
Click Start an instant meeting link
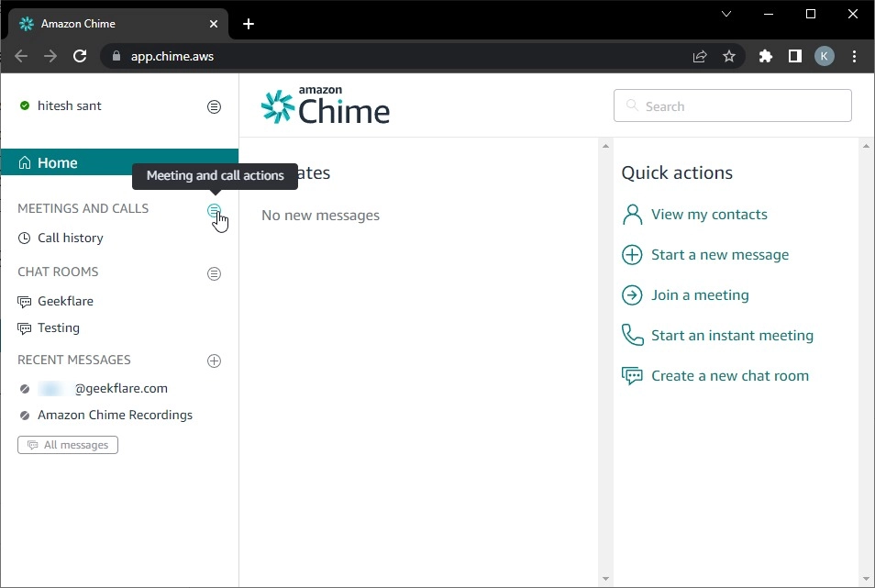(732, 336)
